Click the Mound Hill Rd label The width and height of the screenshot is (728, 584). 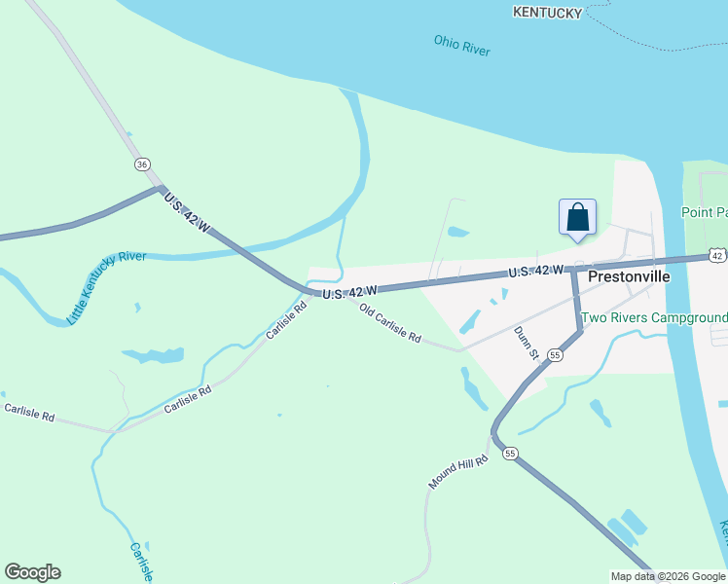click(x=458, y=472)
